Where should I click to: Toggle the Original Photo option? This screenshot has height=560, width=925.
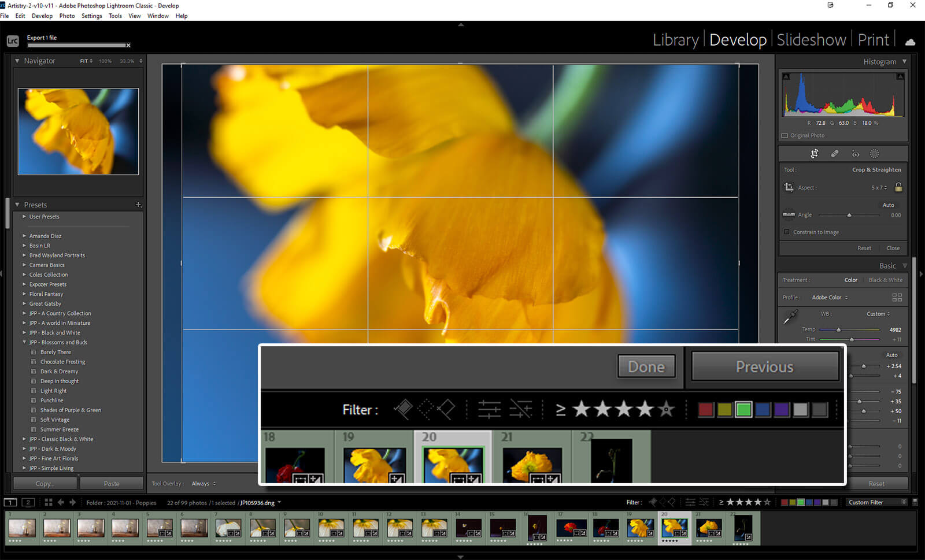785,135
